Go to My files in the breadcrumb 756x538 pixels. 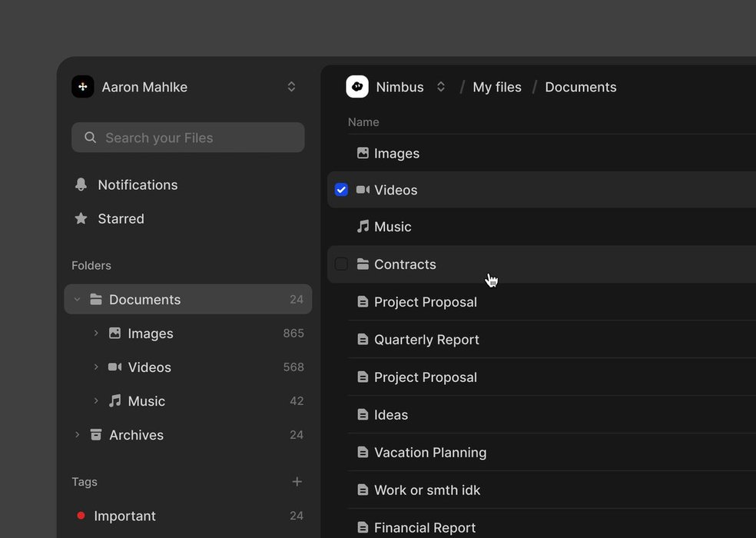[496, 87]
